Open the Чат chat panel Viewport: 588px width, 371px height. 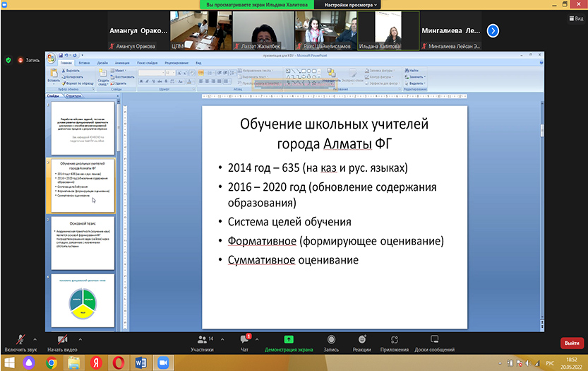[245, 343]
